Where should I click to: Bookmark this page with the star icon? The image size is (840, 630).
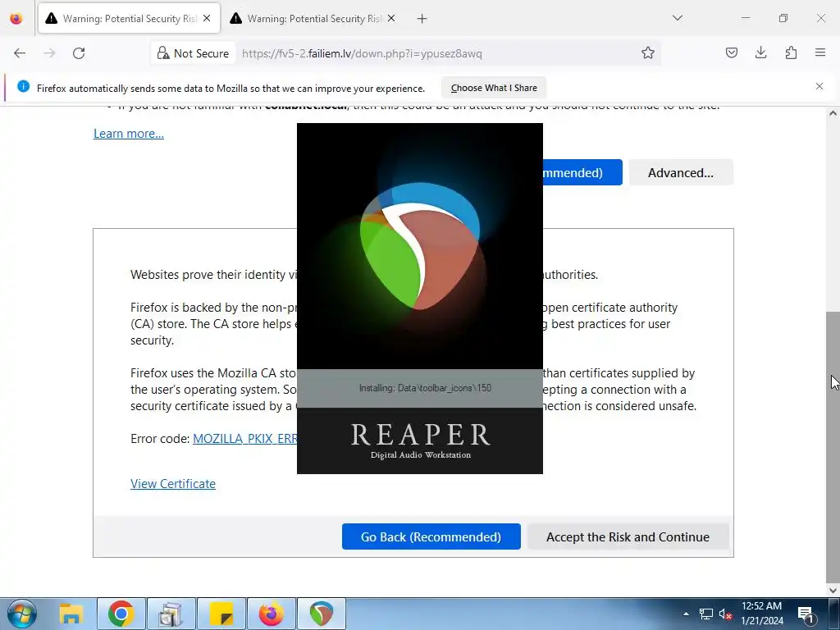click(648, 53)
